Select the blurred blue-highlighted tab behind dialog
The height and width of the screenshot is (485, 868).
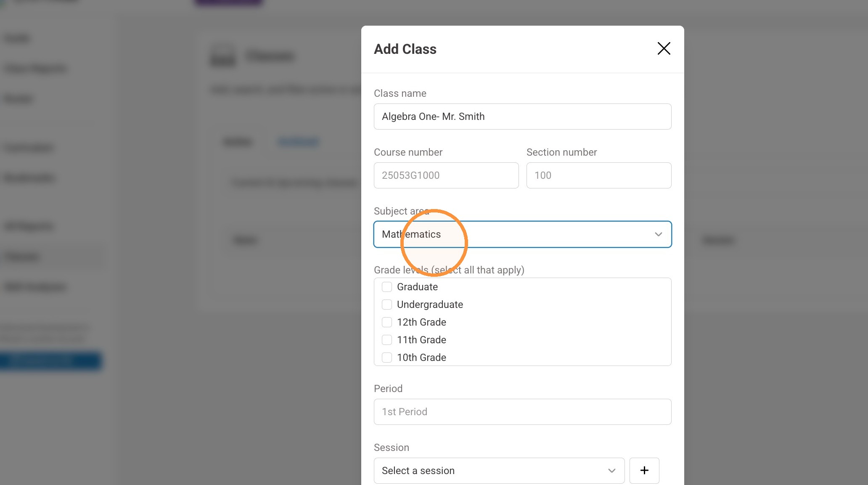[298, 142]
